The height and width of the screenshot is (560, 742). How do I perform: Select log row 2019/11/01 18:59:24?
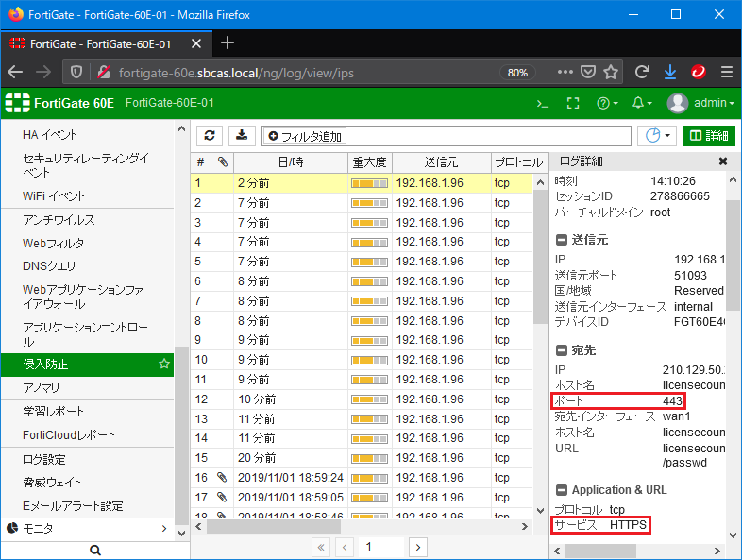pos(362,478)
